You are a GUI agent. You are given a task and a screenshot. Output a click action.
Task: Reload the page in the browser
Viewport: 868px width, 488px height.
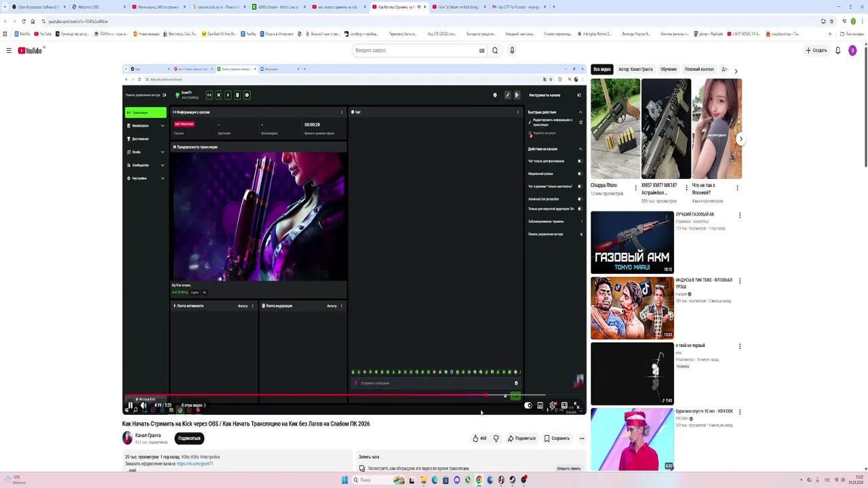pyautogui.click(x=23, y=21)
